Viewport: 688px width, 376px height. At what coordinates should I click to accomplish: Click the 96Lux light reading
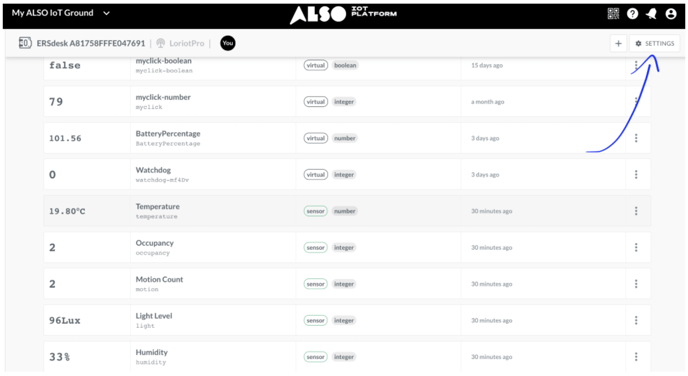coord(64,320)
